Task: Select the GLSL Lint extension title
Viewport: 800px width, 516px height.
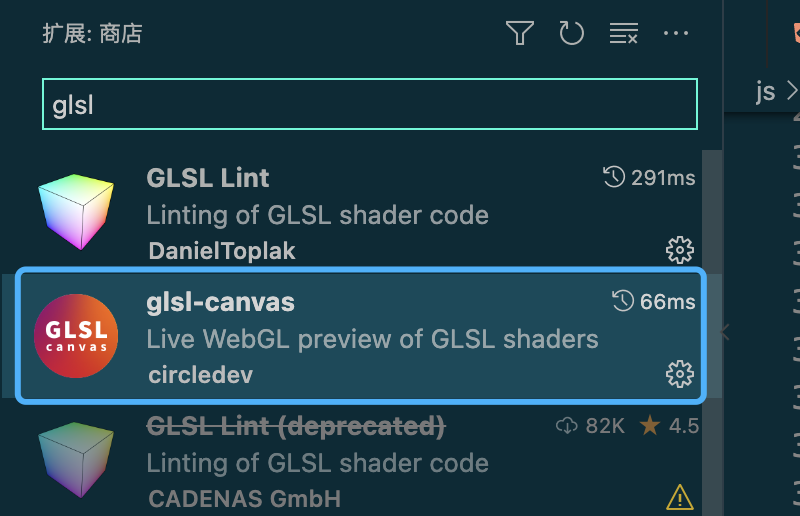Action: [208, 178]
